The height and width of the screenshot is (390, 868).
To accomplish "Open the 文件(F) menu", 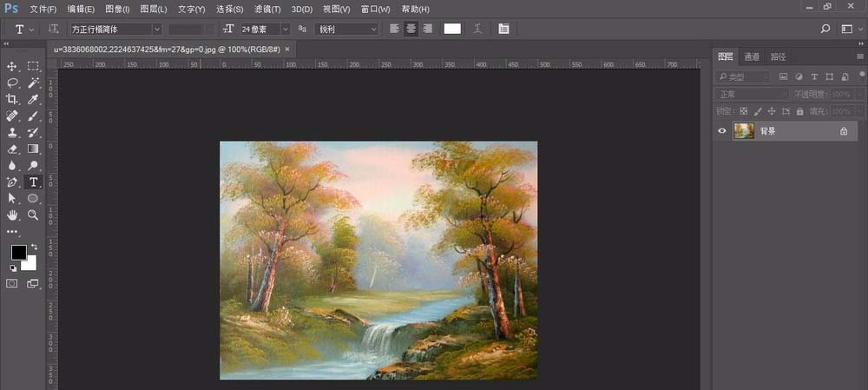I will point(43,10).
